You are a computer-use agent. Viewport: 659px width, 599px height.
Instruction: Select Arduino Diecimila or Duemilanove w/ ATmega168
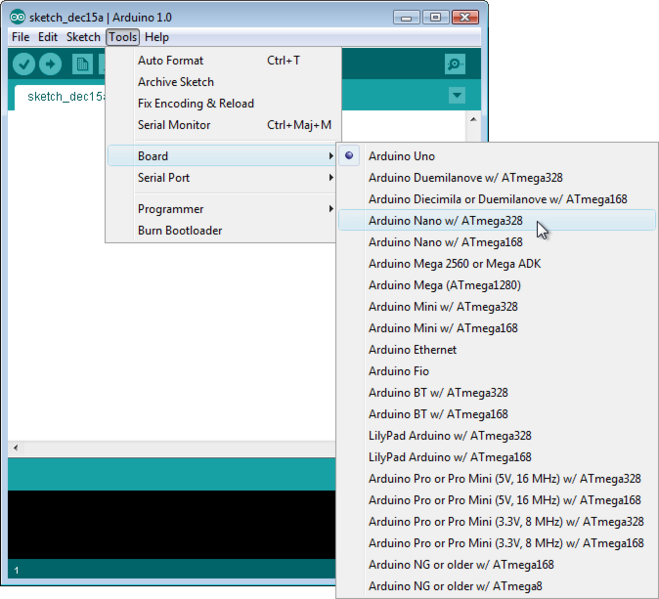(497, 199)
